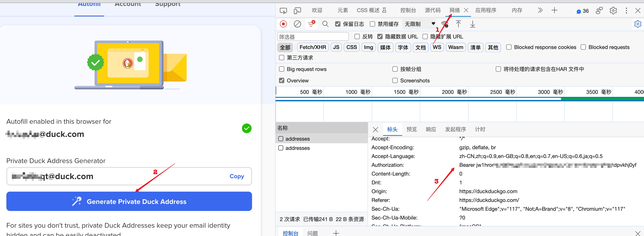Filter by Img type
Viewport: 644px width, 236px height.
coord(368,47)
